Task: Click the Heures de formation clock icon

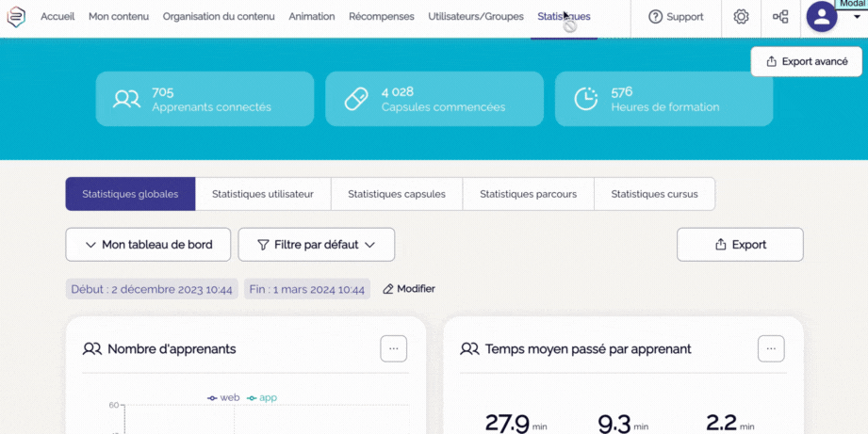Action: [586, 99]
